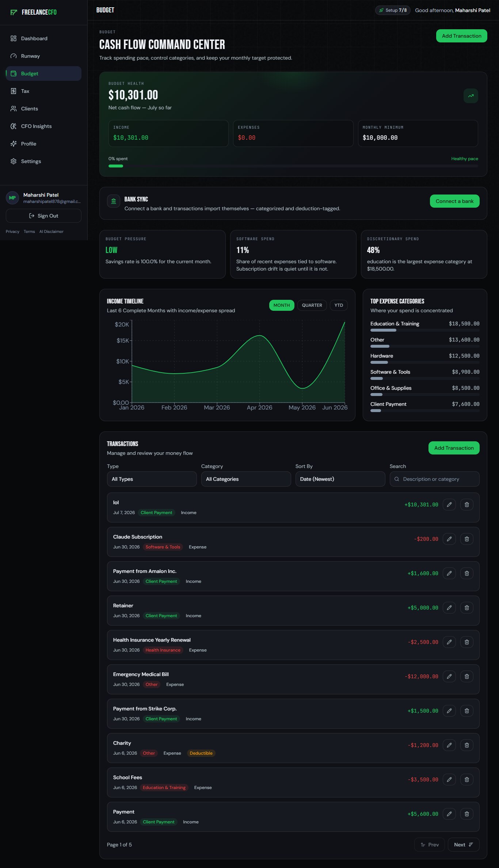Delete Health Insurance Yearly Renewal transaction
Viewport: 499px width, 868px height.
coord(467,642)
